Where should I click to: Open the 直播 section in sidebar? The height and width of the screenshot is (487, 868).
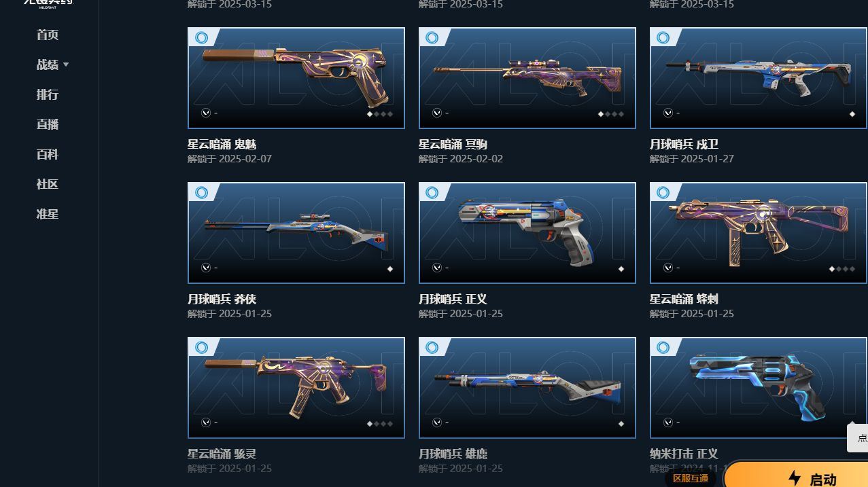pyautogui.click(x=48, y=124)
